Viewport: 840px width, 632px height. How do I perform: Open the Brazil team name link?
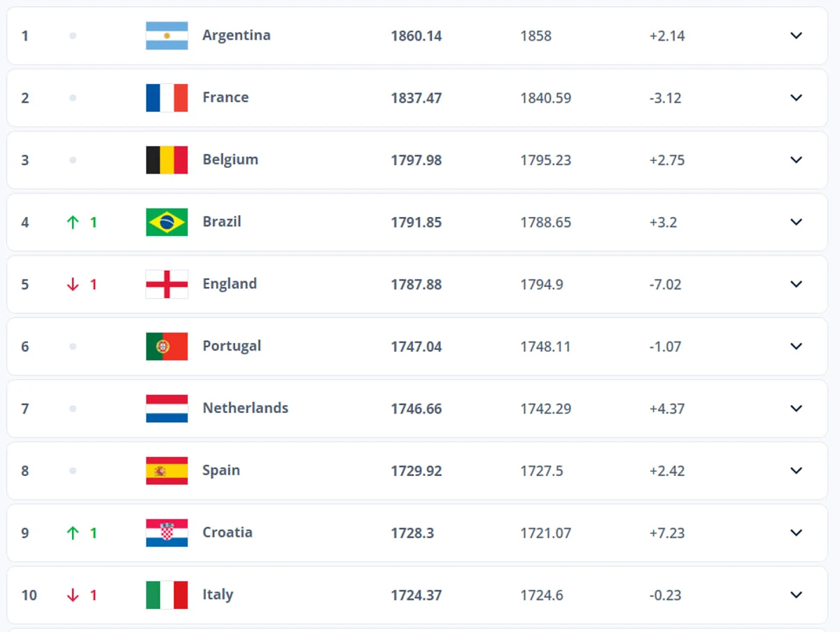tap(222, 222)
